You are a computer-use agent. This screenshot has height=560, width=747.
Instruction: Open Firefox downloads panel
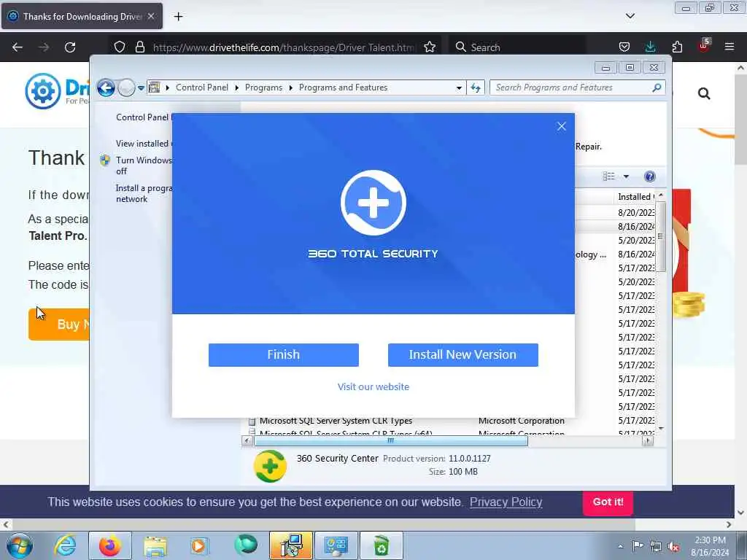click(650, 47)
